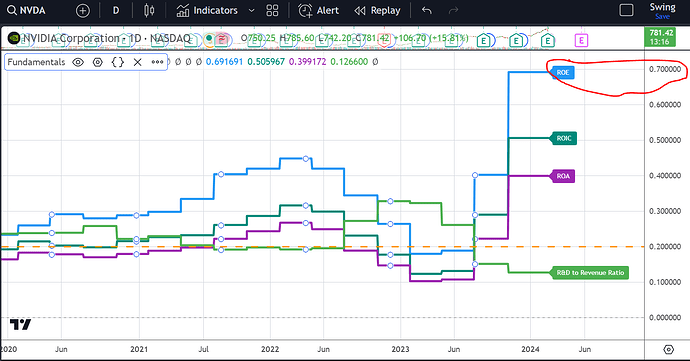This screenshot has width=690, height=361.
Task: Undo the last chart action
Action: (426, 11)
